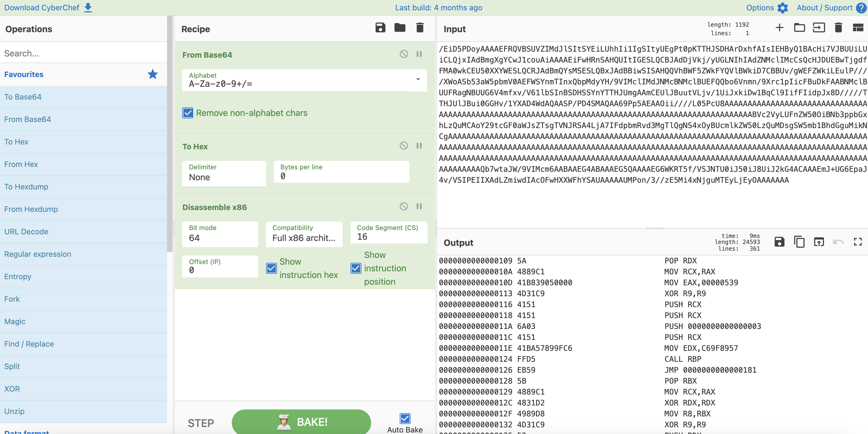This screenshot has height=434, width=868.
Task: Copy raw output to clipboard
Action: [x=799, y=242]
